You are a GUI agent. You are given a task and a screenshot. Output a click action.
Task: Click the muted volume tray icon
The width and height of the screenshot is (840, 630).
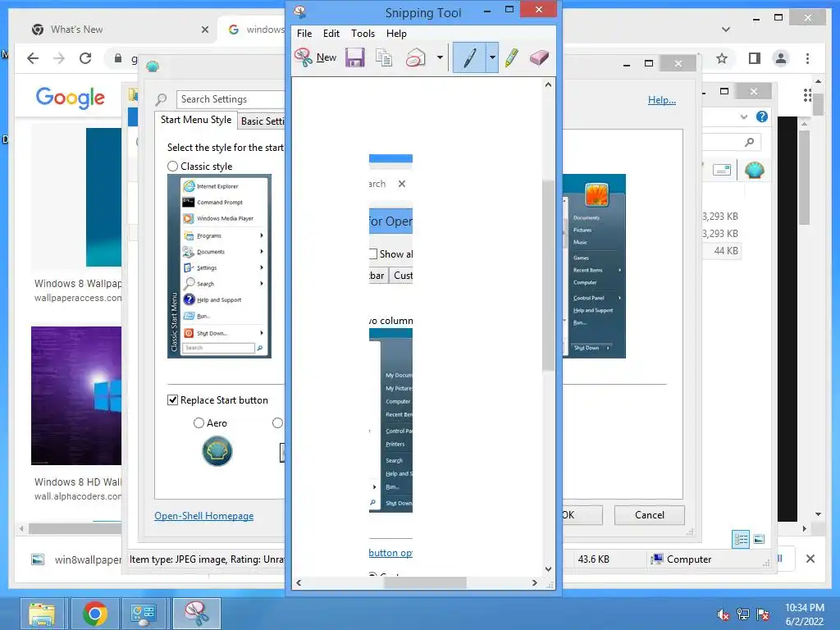[x=724, y=614]
